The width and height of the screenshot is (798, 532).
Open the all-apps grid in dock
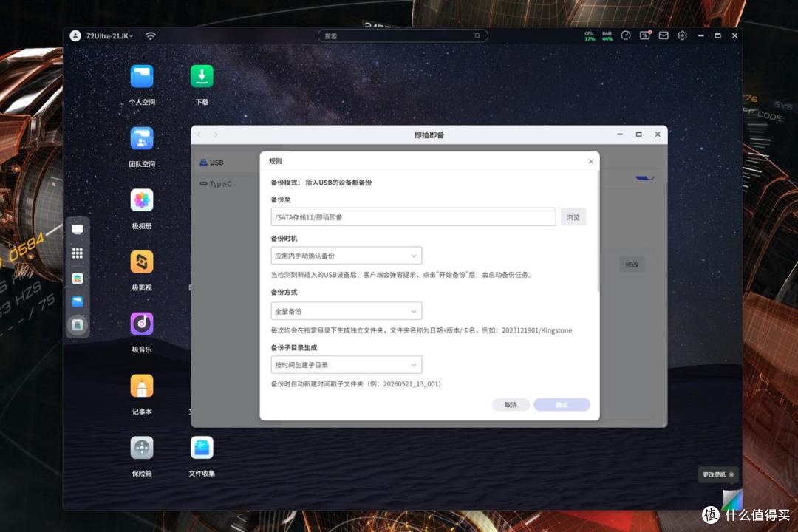tap(78, 253)
